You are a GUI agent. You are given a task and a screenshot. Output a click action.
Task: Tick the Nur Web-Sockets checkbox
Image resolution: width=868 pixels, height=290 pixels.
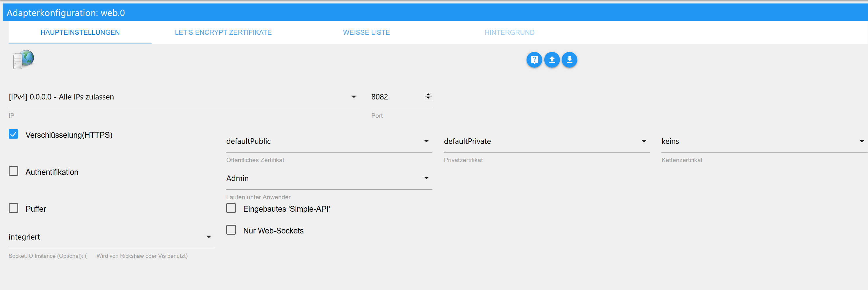(231, 230)
